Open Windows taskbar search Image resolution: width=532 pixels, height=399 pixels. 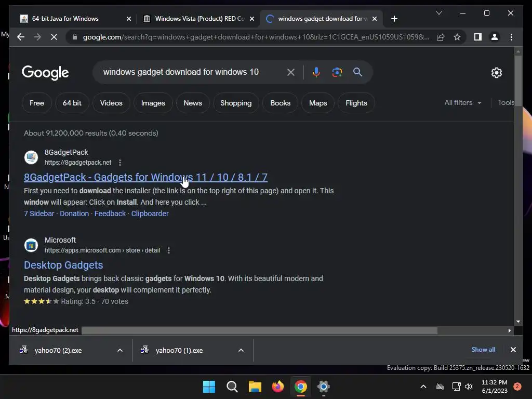point(232,387)
